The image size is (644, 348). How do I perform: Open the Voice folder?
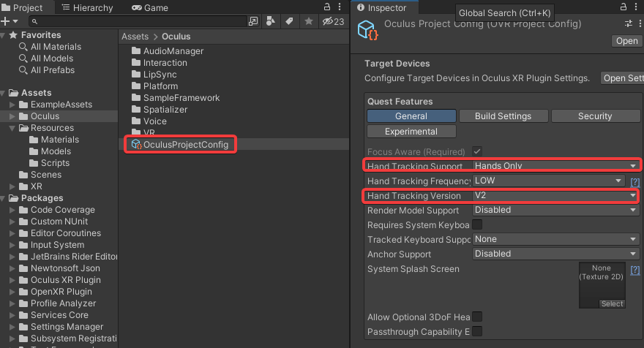149,121
